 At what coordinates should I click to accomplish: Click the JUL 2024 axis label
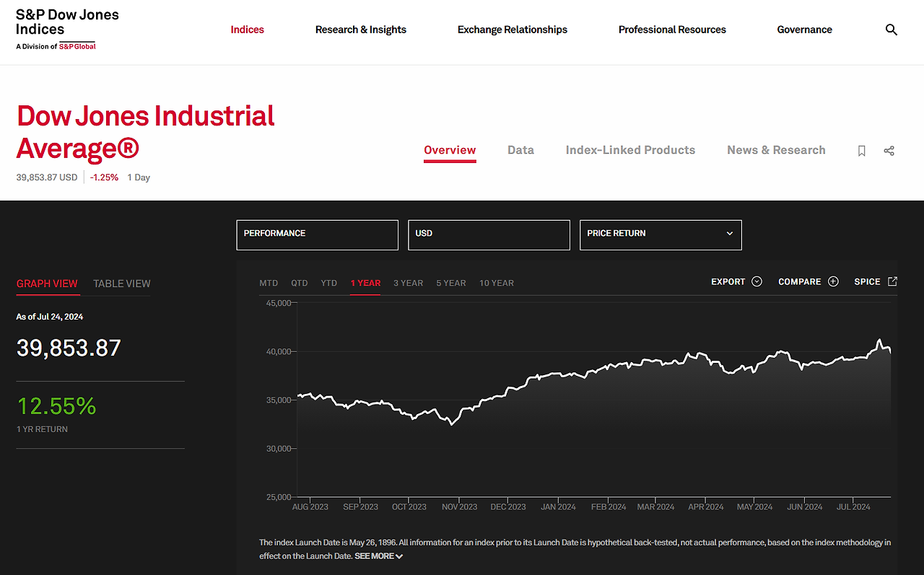coord(853,506)
